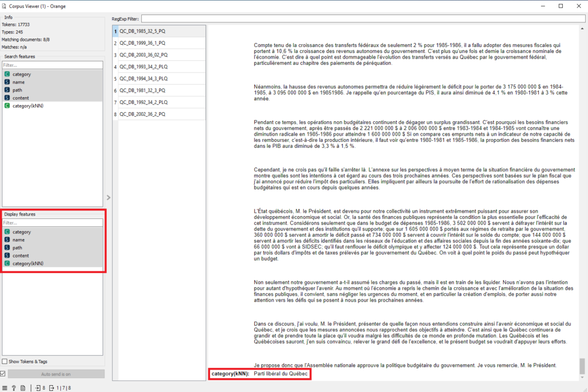Image resolution: width=588 pixels, height=392 pixels.
Task: Select document QC_DB_1999_36_1_PQ
Action: tap(143, 43)
